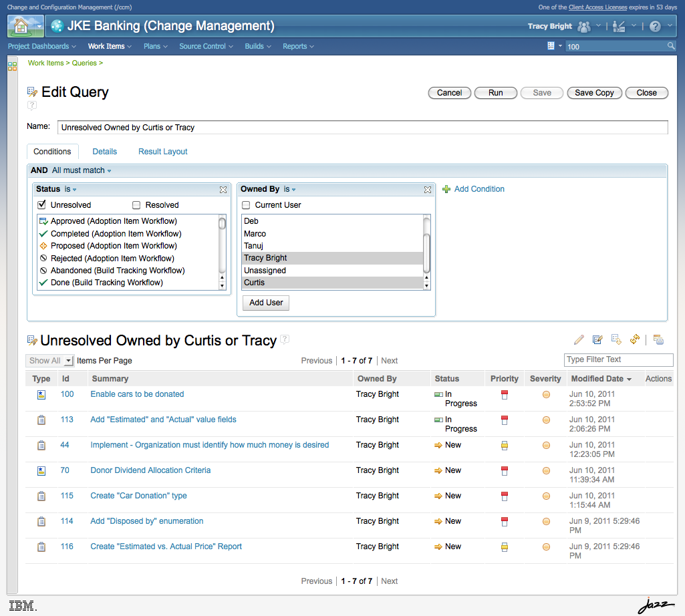Remove the Owned By condition with its X
This screenshot has width=685, height=616.
[427, 190]
